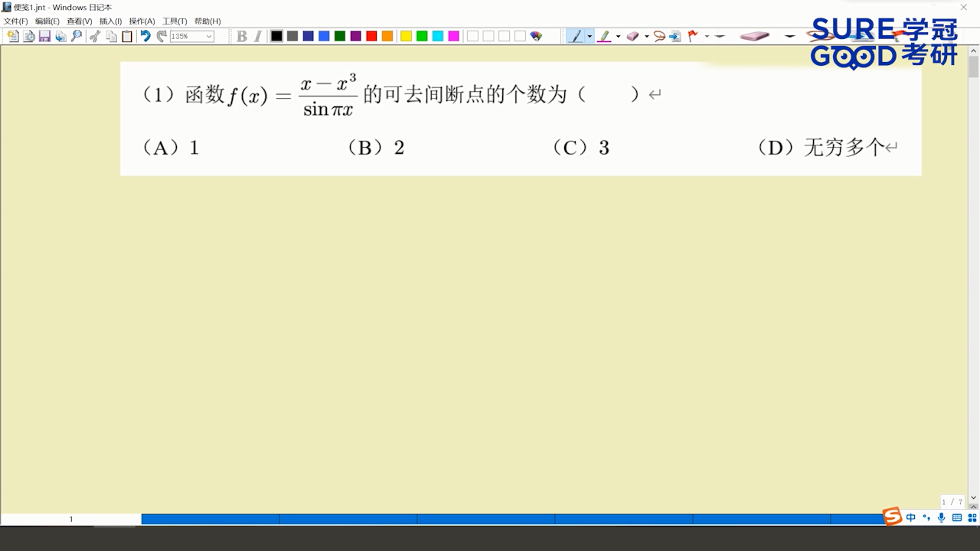Viewport: 980px width, 551px height.
Task: Click the Sogou S input method logo
Action: pos(892,517)
